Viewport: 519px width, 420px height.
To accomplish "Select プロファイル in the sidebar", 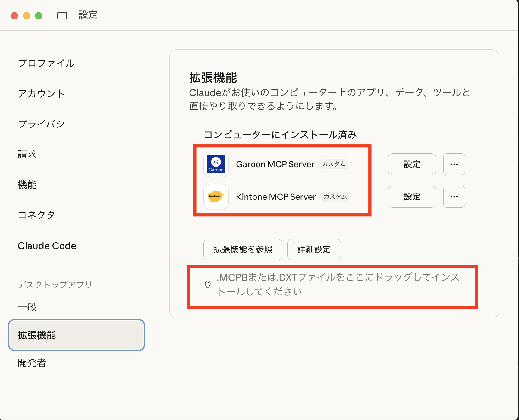I will point(46,63).
